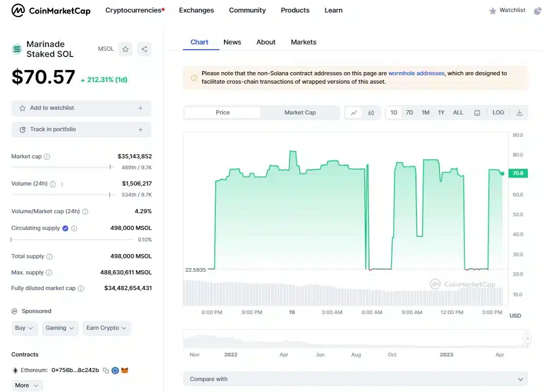Download chart data icon
The height and width of the screenshot is (392, 543).
519,113
